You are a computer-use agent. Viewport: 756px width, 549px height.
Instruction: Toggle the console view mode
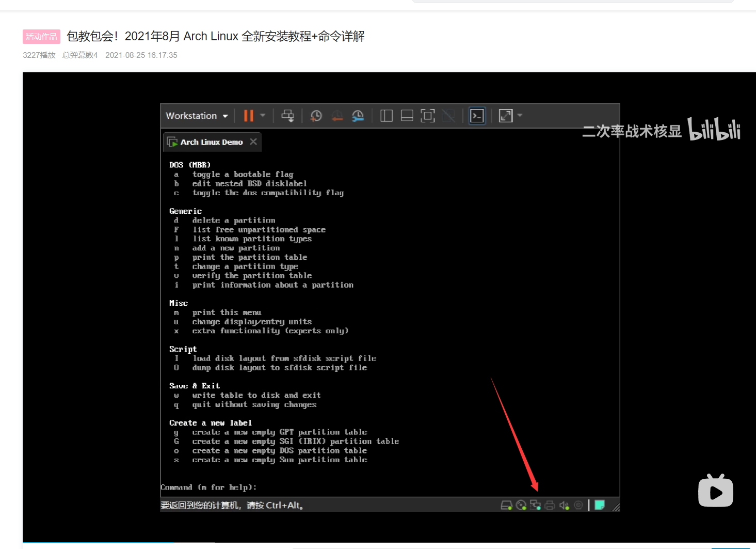tap(477, 116)
